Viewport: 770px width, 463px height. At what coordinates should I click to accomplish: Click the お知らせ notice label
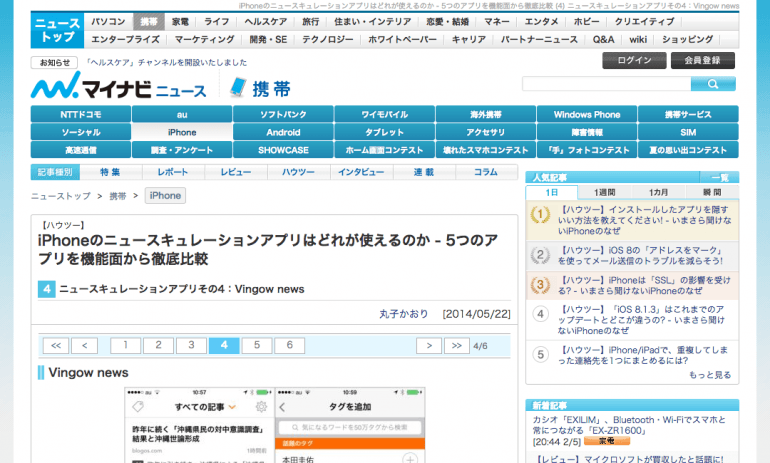55,62
